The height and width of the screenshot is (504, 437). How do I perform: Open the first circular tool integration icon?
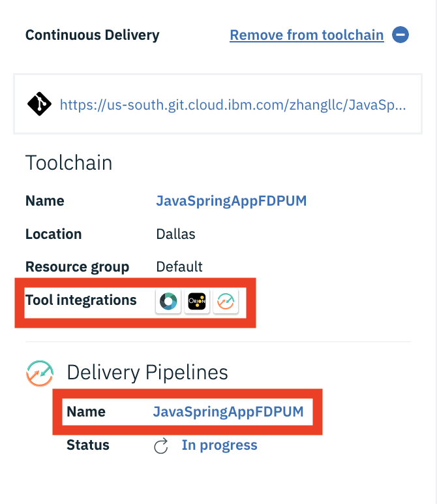(168, 301)
